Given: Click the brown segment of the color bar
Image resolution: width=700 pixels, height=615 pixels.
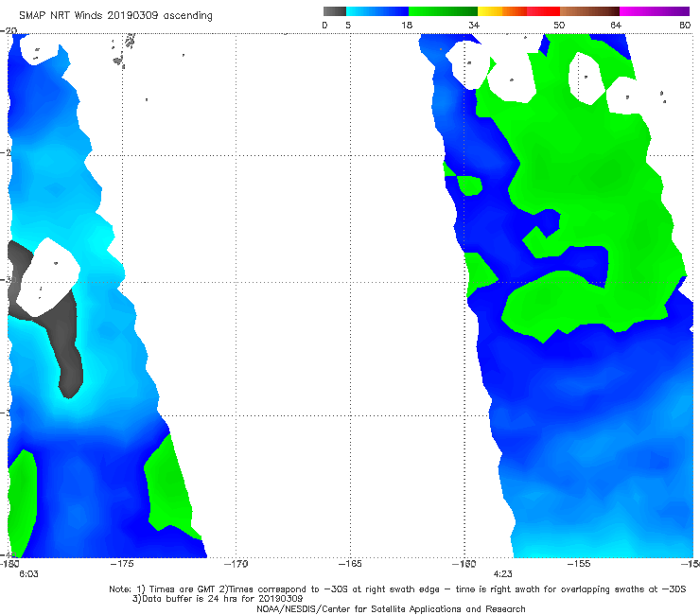Looking at the screenshot, I should coord(589,11).
